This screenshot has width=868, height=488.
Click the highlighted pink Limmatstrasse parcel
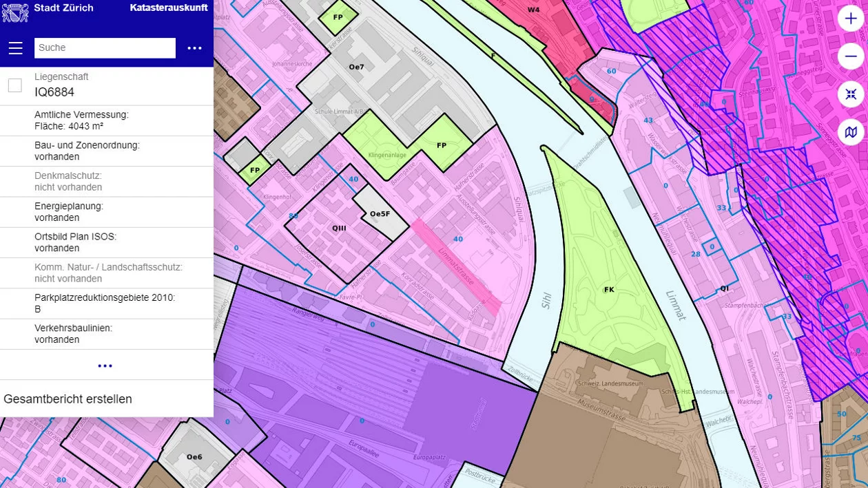(x=457, y=267)
